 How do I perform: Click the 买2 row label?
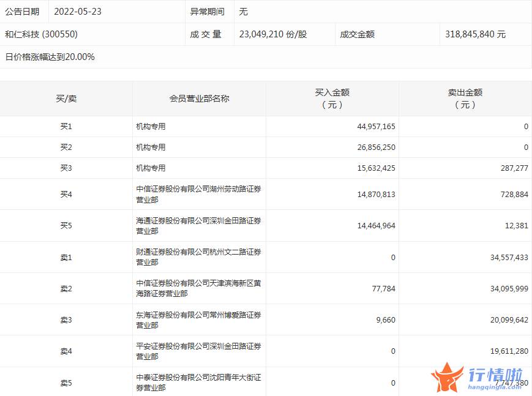coord(66,148)
